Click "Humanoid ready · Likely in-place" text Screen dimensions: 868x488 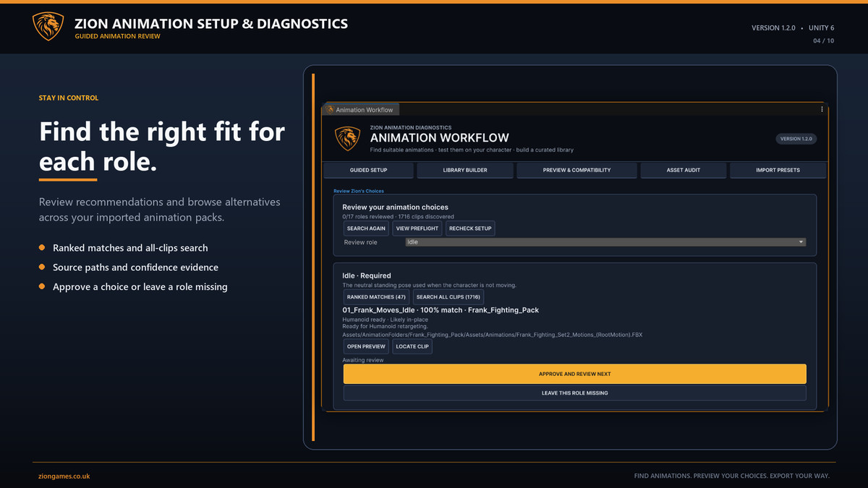tap(386, 320)
